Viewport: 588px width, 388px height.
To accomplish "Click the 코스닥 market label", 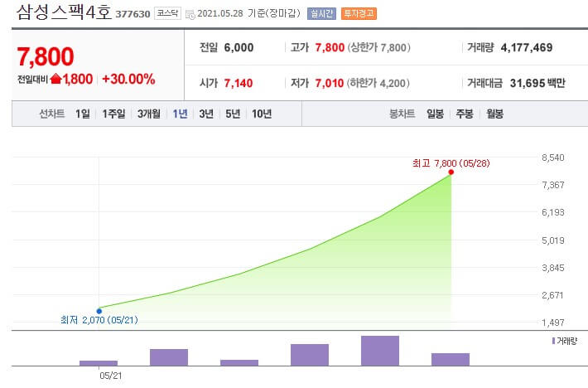I will [167, 13].
